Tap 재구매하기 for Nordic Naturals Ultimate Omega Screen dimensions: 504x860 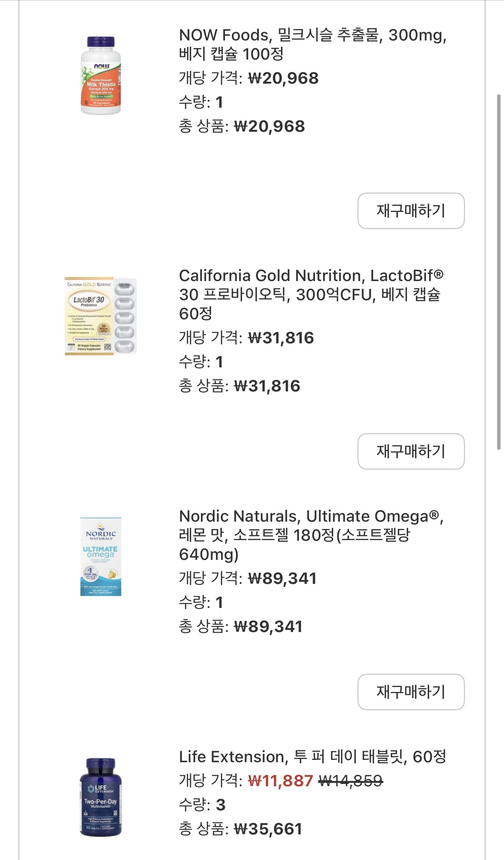point(411,692)
